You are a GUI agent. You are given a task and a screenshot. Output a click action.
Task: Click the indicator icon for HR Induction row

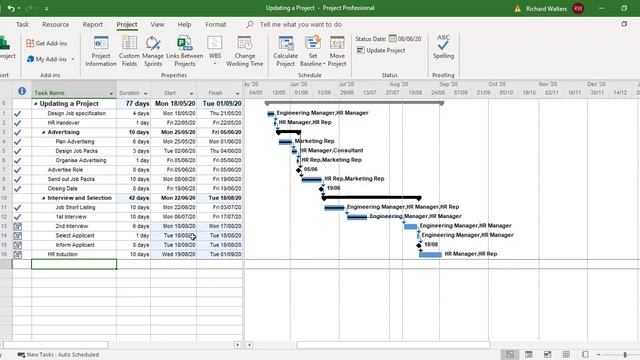pos(18,255)
